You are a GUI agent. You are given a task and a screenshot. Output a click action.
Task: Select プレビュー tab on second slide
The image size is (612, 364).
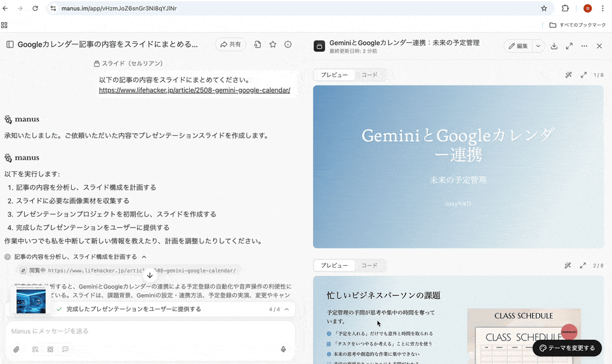pyautogui.click(x=334, y=266)
